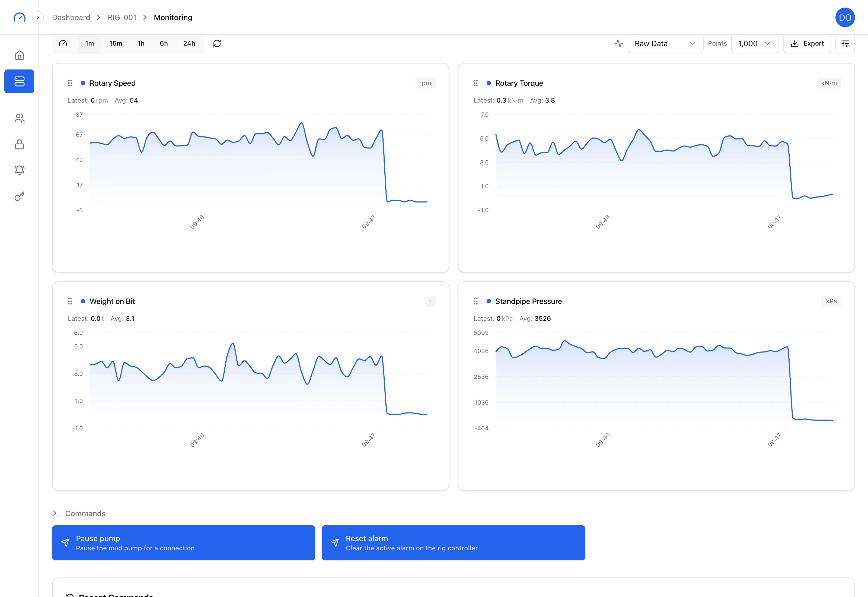
Task: Open the Users sidebar icon
Action: (20, 118)
